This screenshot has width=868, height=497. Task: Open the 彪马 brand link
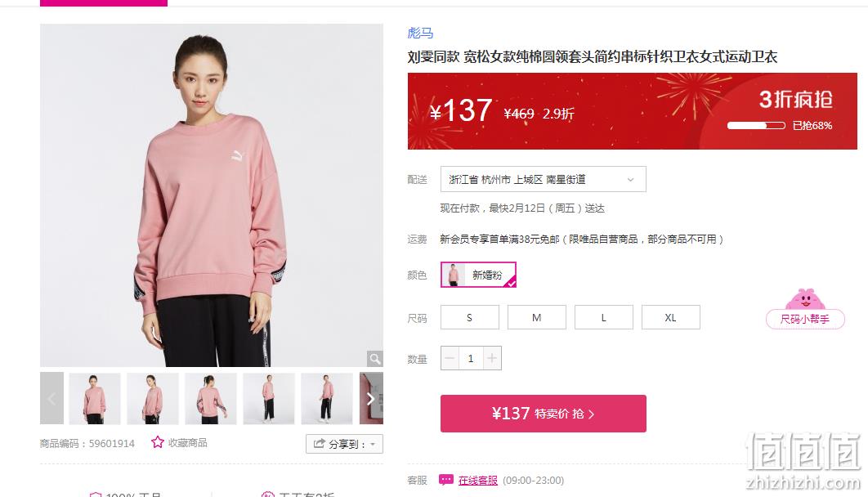[420, 34]
